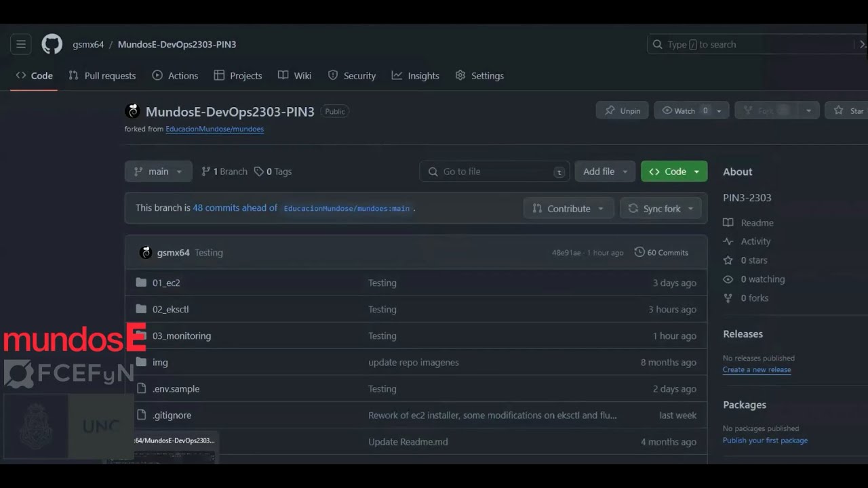868x488 pixels.
Task: Expand the Contribute dropdown
Action: pyautogui.click(x=568, y=209)
